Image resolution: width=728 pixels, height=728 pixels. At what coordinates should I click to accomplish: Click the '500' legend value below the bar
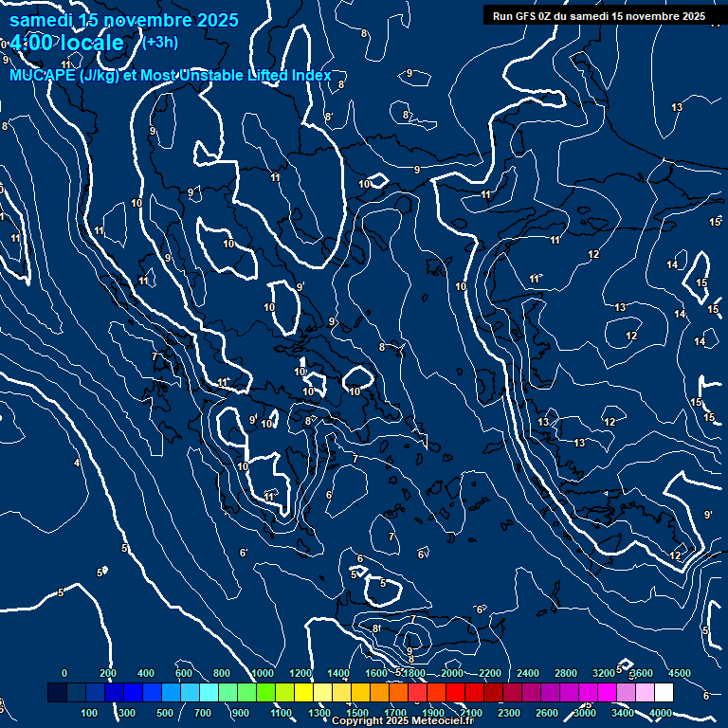point(165,713)
